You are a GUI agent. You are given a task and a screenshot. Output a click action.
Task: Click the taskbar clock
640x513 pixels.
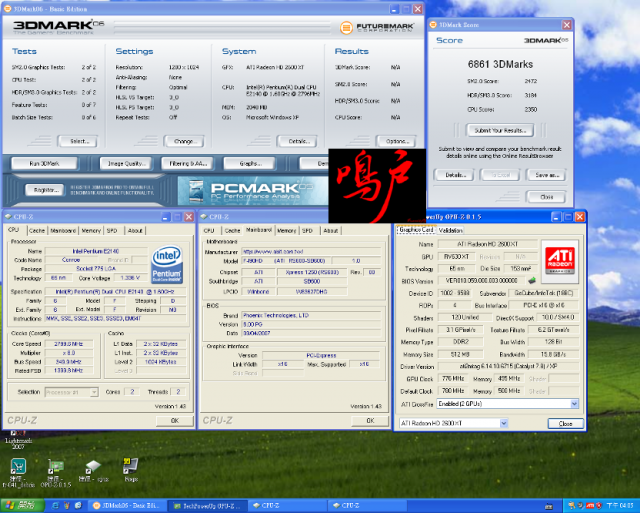tap(620, 506)
